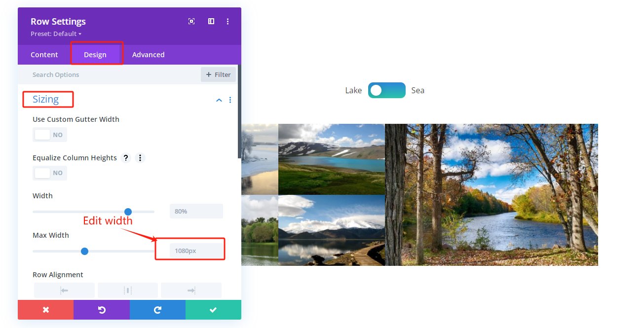Viewport: 644px width, 328px height.
Task: Align the row to the left
Action: point(64,290)
